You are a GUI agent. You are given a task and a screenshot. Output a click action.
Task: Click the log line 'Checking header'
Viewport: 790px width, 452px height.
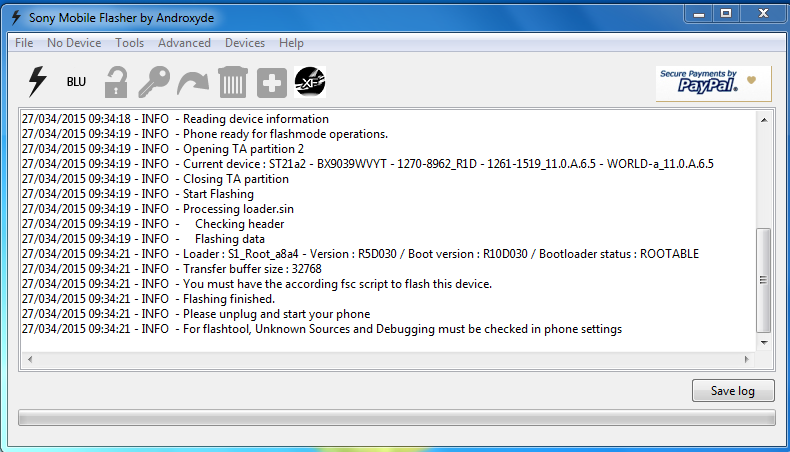pyautogui.click(x=153, y=224)
